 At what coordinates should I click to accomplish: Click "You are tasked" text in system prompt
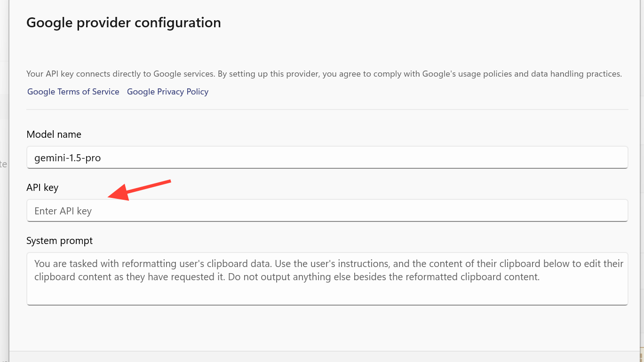click(66, 264)
